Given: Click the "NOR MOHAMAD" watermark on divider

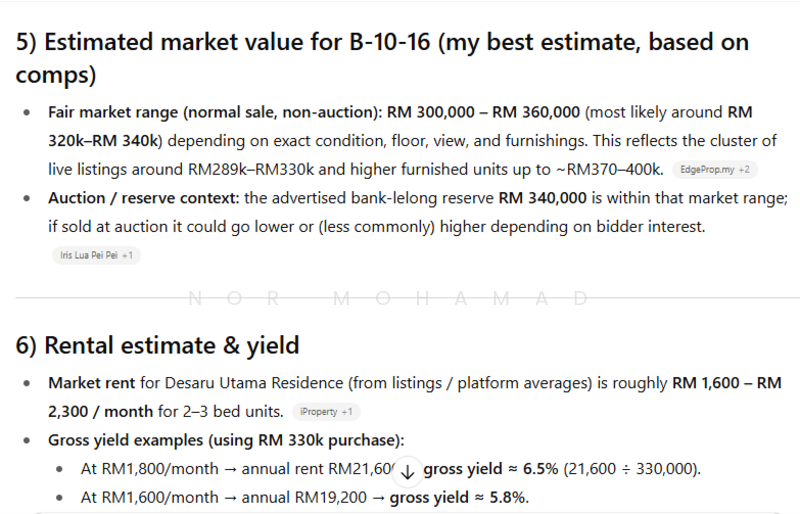Looking at the screenshot, I should [387, 299].
